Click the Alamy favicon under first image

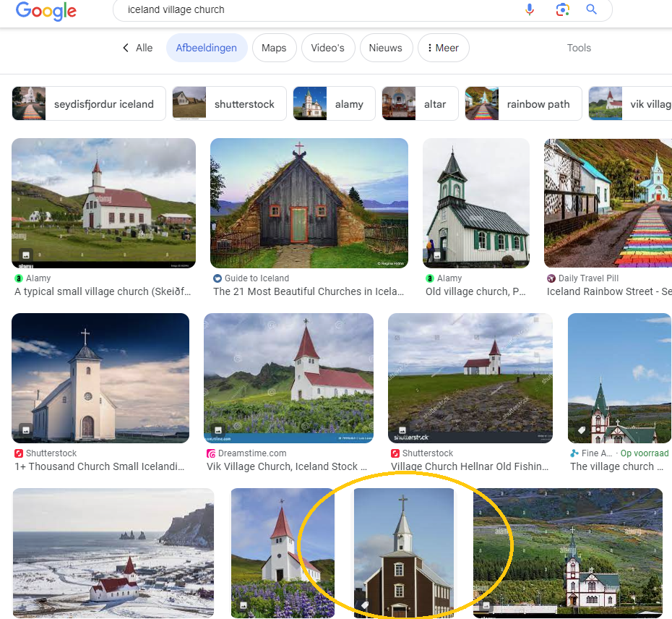click(19, 278)
